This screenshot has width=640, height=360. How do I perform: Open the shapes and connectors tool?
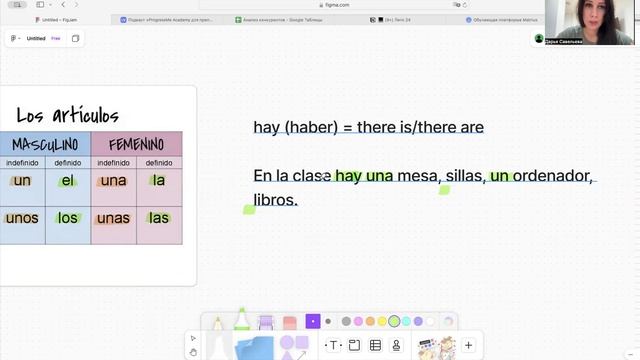click(x=294, y=347)
